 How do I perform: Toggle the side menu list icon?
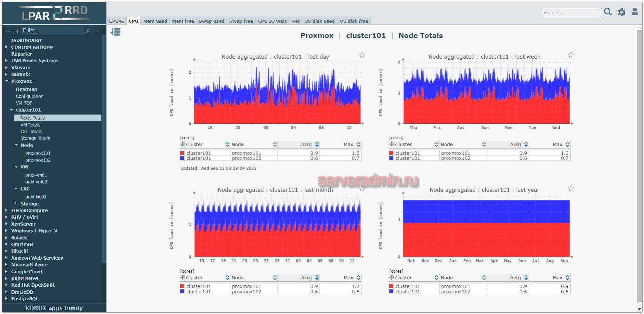click(x=116, y=32)
